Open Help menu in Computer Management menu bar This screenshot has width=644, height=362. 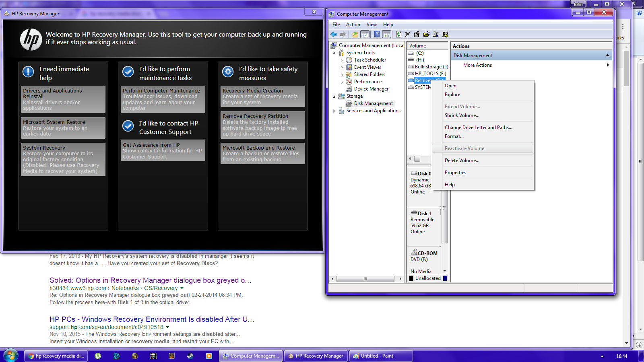[388, 25]
